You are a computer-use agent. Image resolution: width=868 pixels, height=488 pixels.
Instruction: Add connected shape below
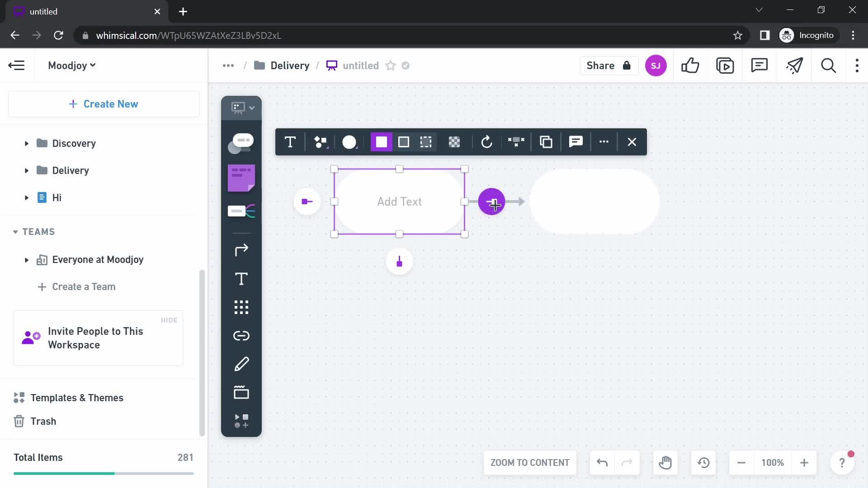click(x=399, y=262)
